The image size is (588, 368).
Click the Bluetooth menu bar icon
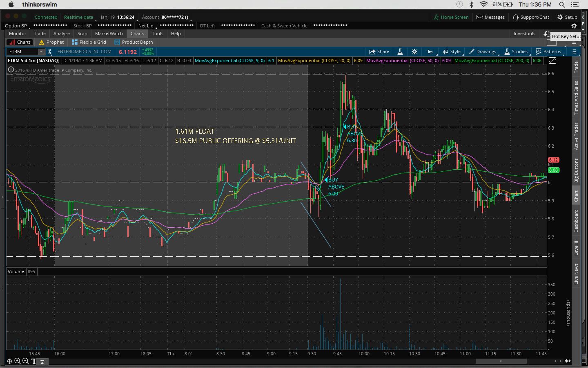(471, 4)
